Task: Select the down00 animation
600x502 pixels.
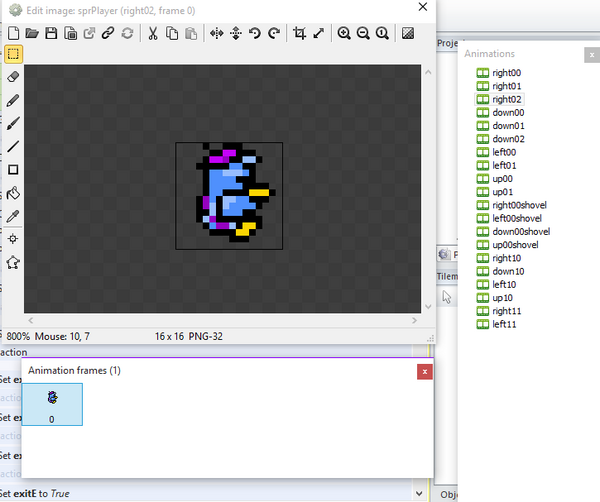Action: pos(507,113)
